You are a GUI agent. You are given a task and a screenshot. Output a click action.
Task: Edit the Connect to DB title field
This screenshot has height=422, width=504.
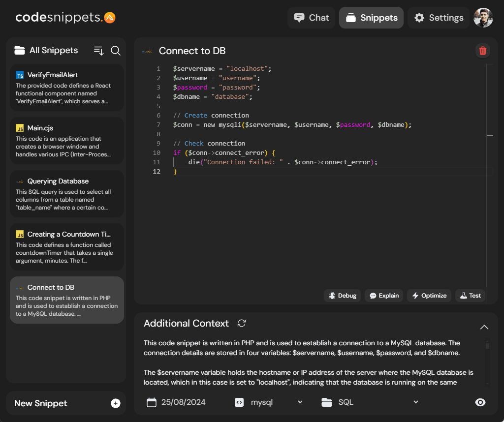[x=192, y=51]
